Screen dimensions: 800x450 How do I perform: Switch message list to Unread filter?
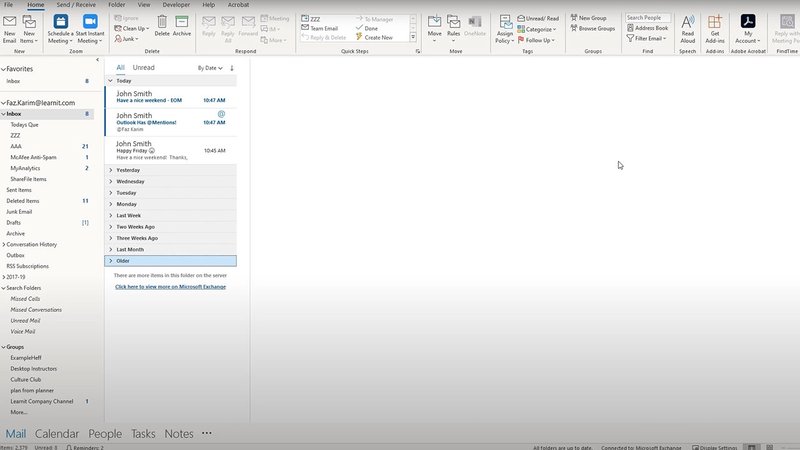144,68
